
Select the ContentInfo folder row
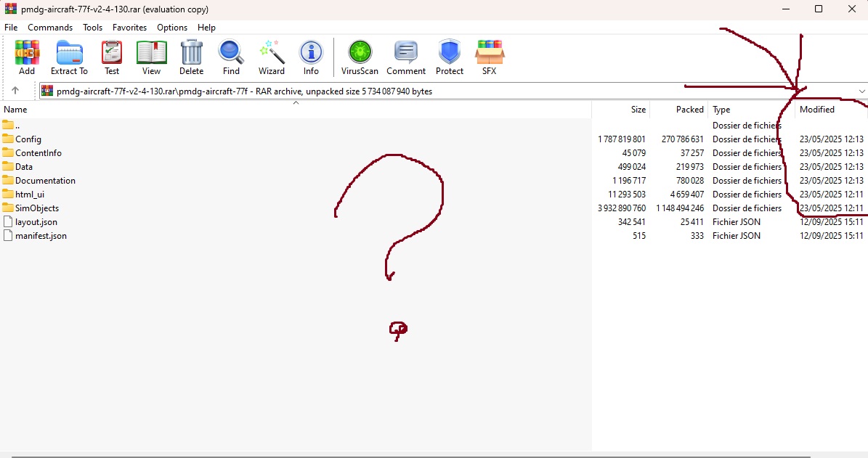434,153
